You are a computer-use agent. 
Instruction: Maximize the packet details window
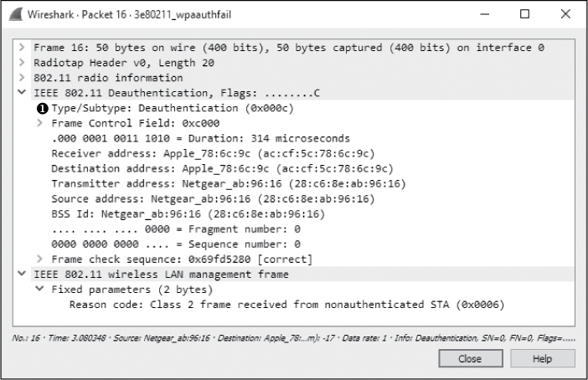click(x=524, y=14)
